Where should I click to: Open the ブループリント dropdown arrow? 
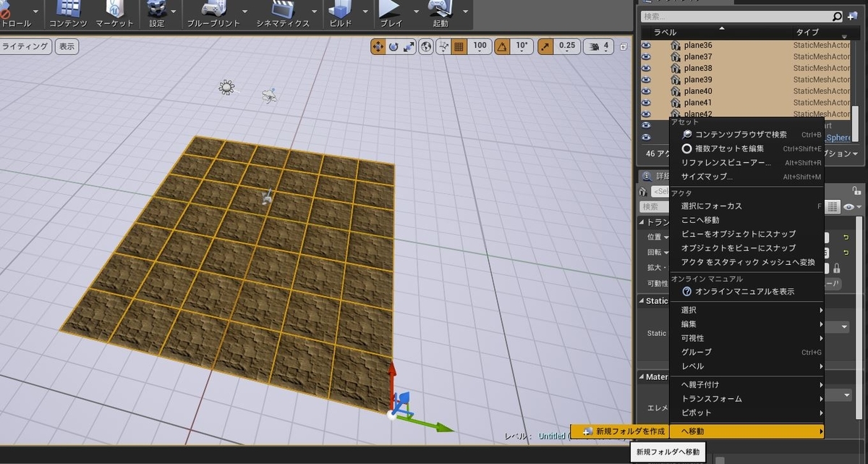(x=245, y=12)
